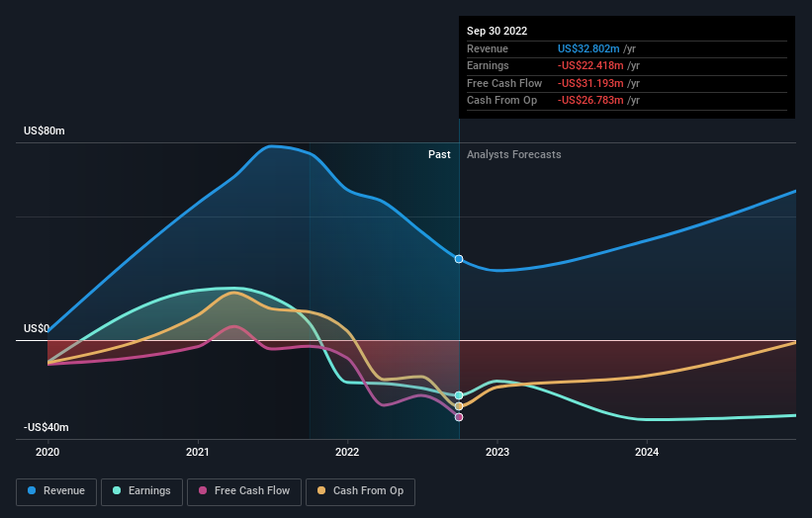Click the Cash From Op label in tooltip
The width and height of the screenshot is (812, 518).
point(501,101)
